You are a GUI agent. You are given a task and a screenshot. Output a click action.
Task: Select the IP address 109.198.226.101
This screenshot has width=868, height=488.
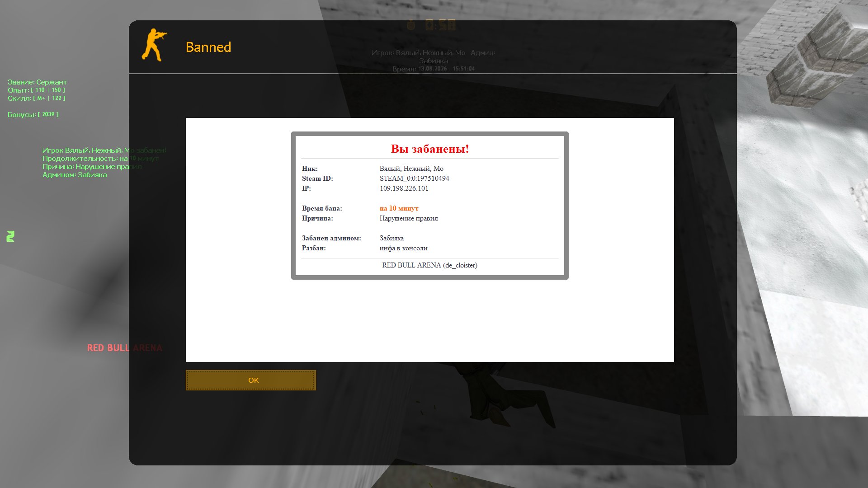coord(404,188)
